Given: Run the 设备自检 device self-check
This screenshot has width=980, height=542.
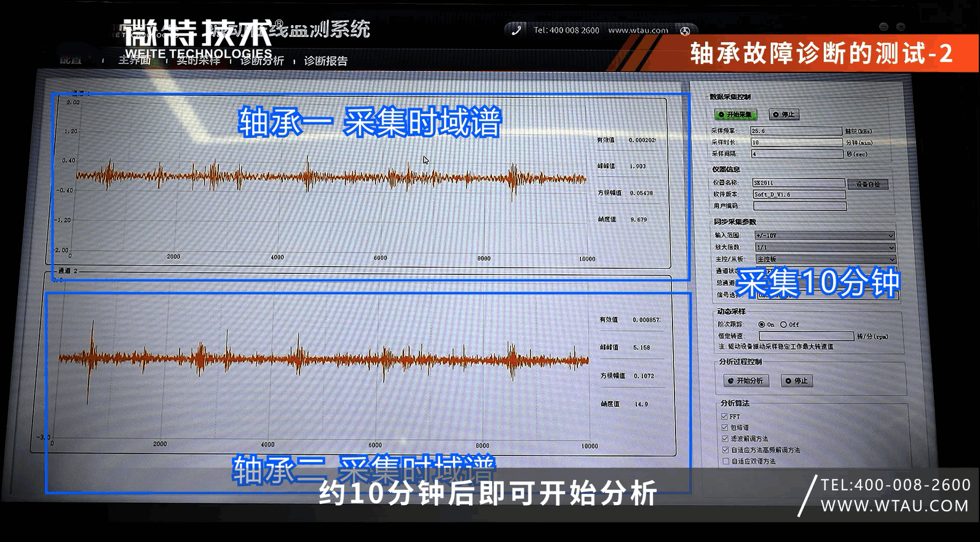Looking at the screenshot, I should (867, 184).
